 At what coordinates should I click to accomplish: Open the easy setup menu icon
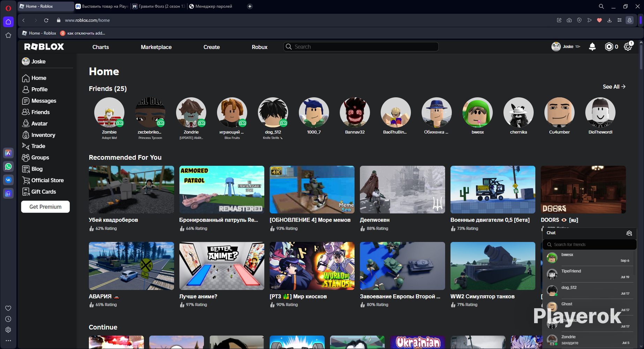tap(620, 20)
